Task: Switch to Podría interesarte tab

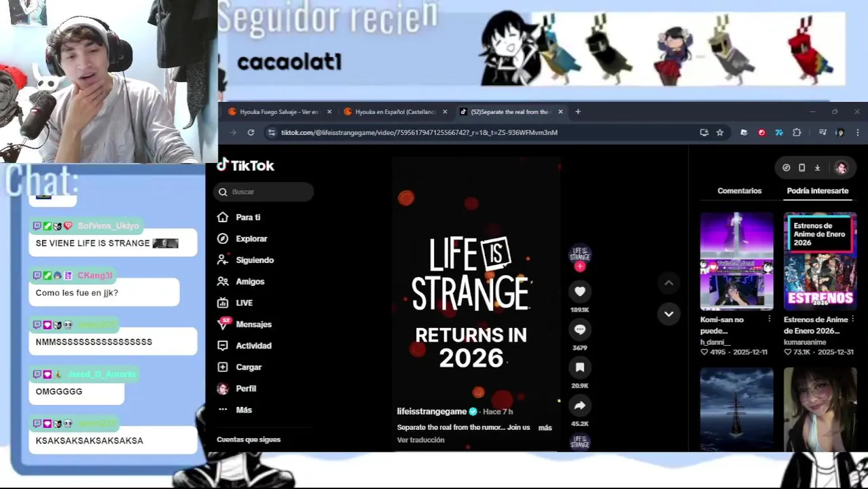Action: [818, 191]
